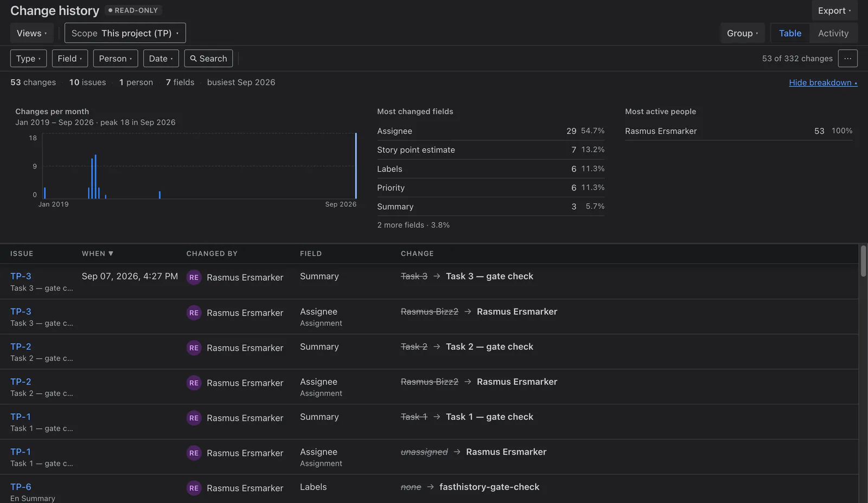Open the Views dropdown
The image size is (868, 503).
[x=31, y=33]
